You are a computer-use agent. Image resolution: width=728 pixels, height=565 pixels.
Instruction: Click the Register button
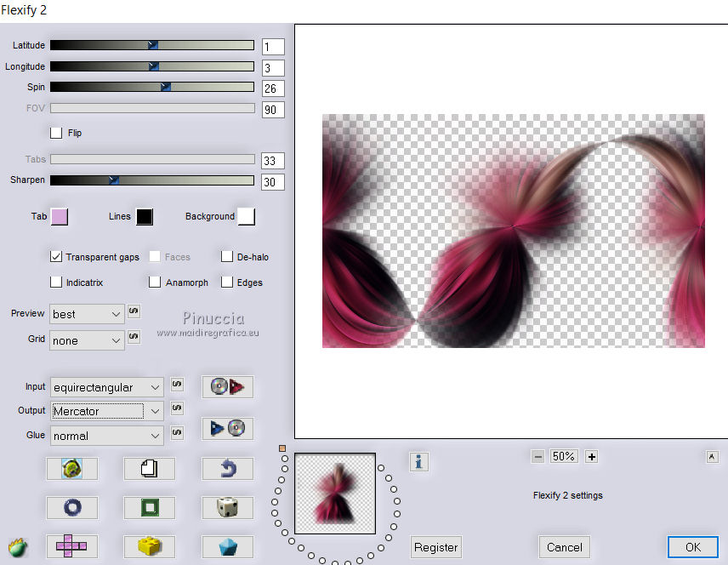coord(436,547)
